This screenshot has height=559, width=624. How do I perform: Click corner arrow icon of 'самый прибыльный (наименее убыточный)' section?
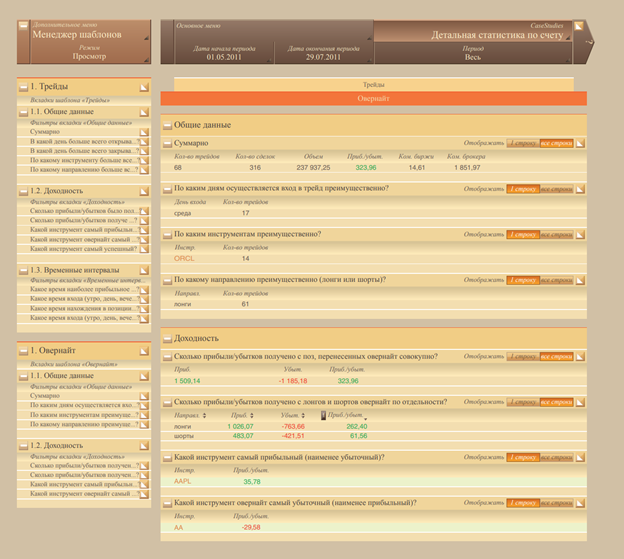(x=580, y=458)
